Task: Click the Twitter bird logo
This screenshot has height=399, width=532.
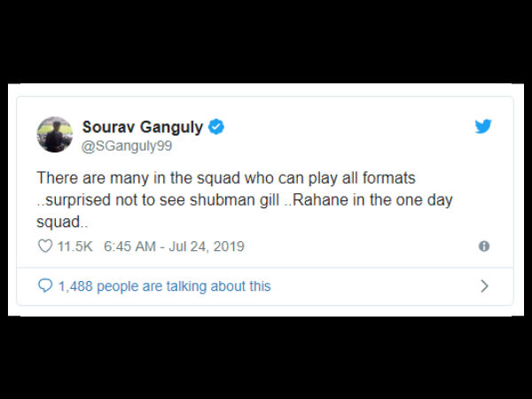Action: (x=482, y=126)
